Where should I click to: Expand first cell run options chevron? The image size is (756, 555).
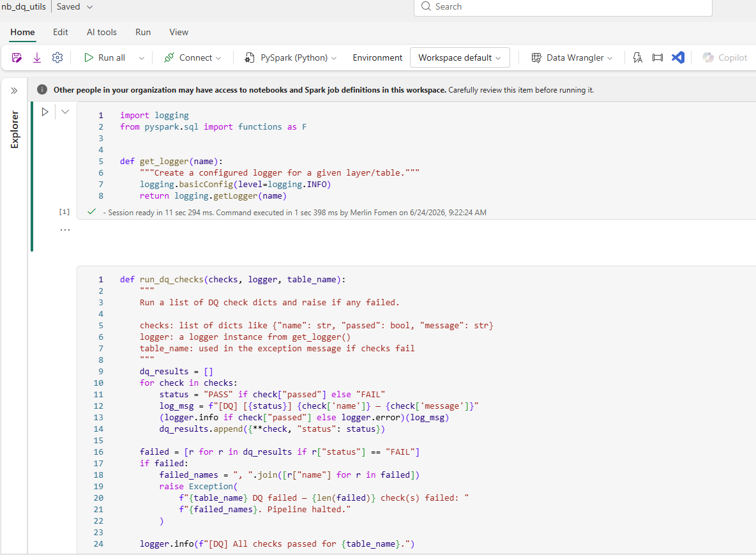click(65, 112)
